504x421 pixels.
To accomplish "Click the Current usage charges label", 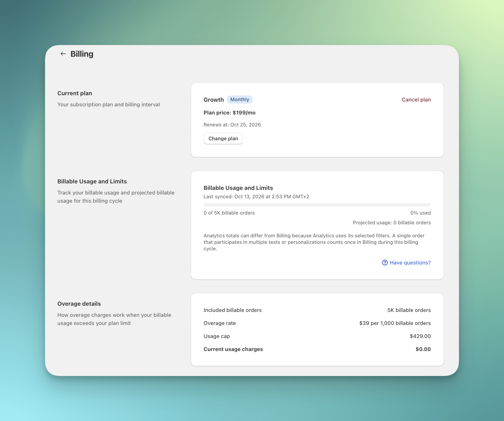I will click(x=233, y=349).
